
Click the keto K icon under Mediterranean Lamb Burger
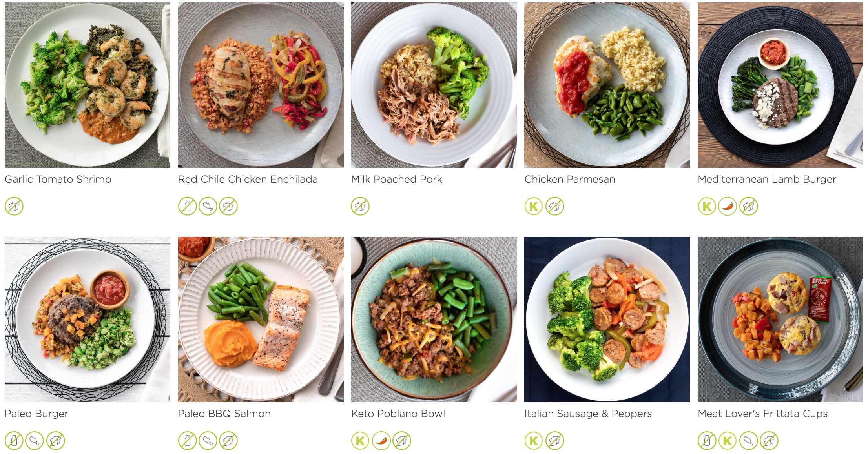click(707, 206)
